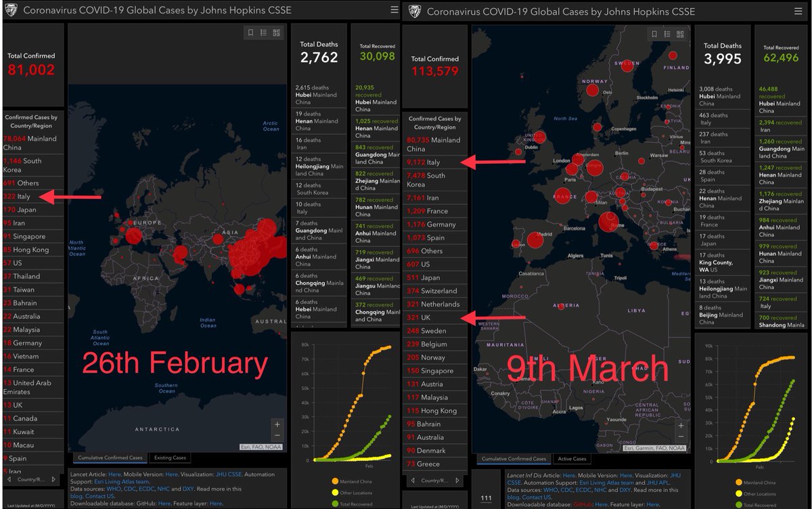Click Johns Hopkins shield logo, right dashboard

point(416,12)
